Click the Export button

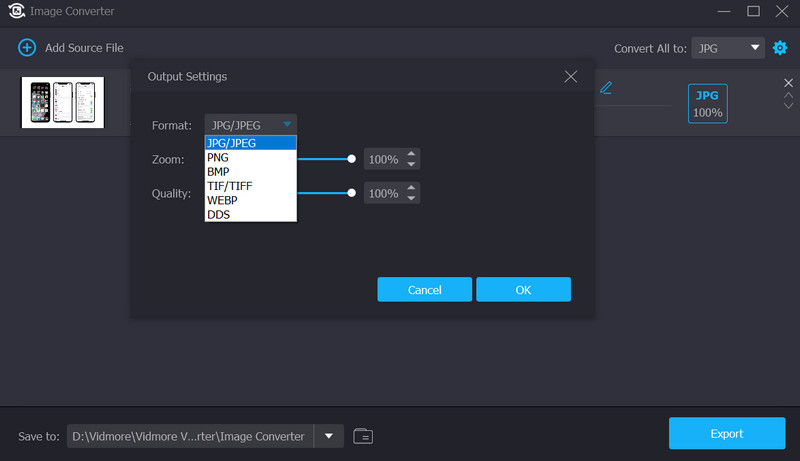pos(726,434)
